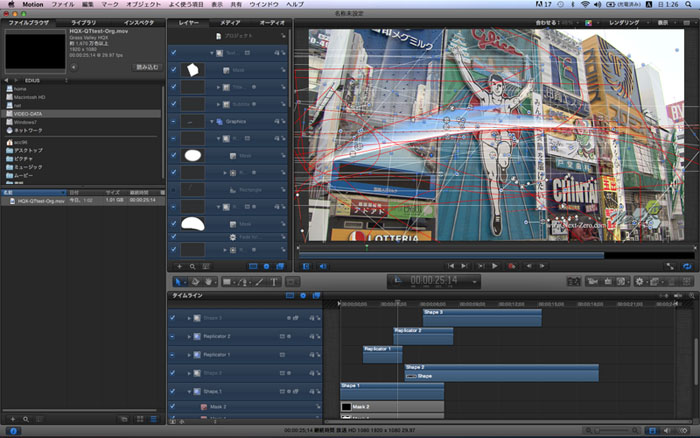Switch to the インスペクタ tab
700x438 pixels.
click(x=138, y=22)
